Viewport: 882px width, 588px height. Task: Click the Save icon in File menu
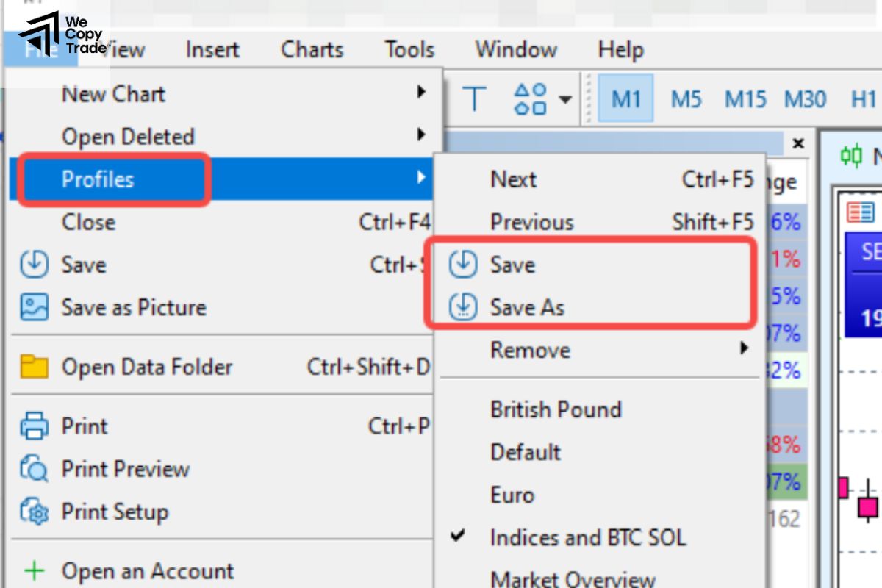coord(34,265)
